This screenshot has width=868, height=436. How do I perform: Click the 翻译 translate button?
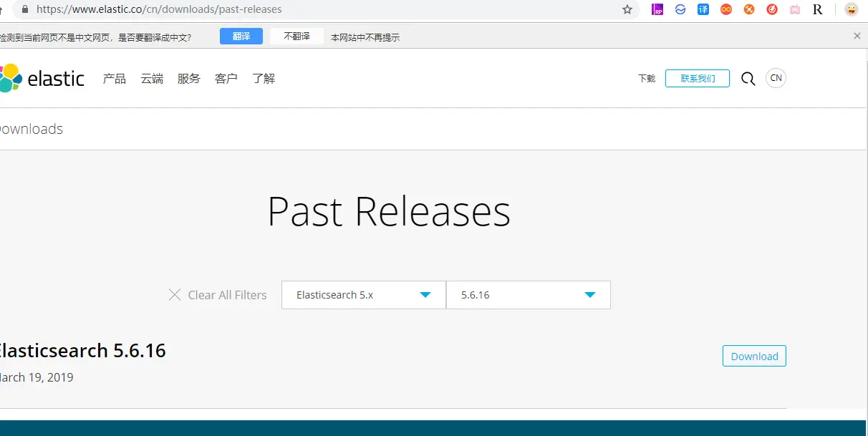tap(241, 37)
